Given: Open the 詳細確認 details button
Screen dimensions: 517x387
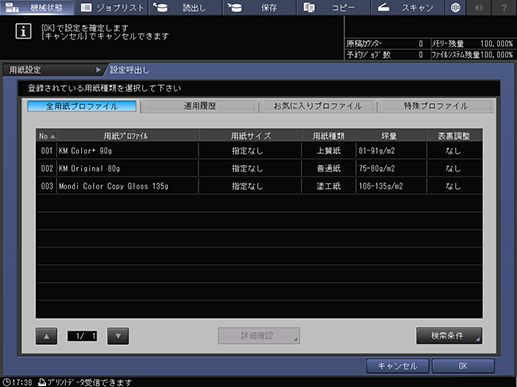Looking at the screenshot, I should (259, 336).
